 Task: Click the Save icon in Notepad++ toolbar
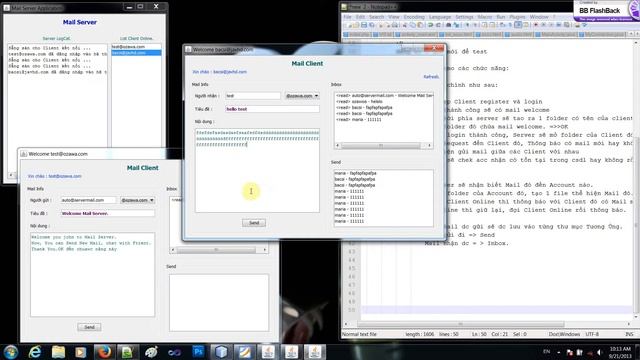tap(364, 25)
